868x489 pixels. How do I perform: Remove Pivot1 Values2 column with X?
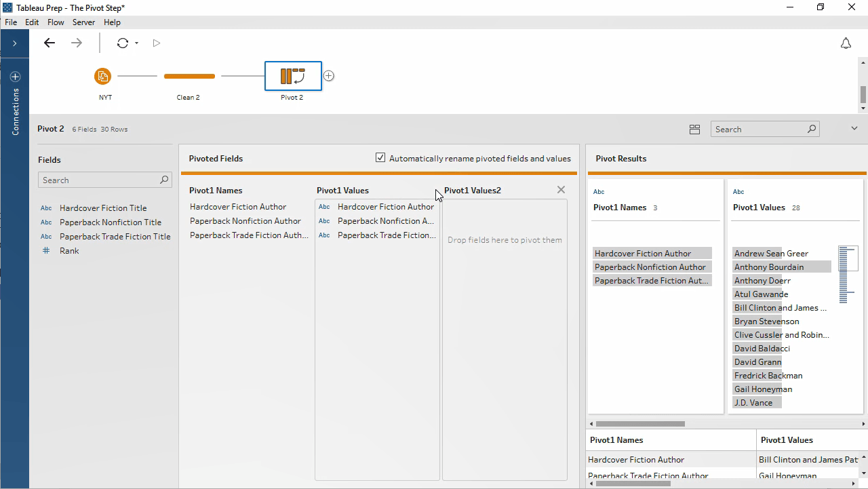point(561,190)
